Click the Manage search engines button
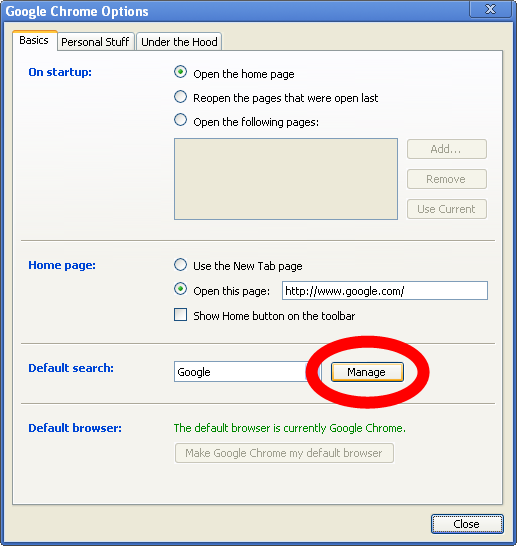The image size is (517, 546). pos(367,372)
